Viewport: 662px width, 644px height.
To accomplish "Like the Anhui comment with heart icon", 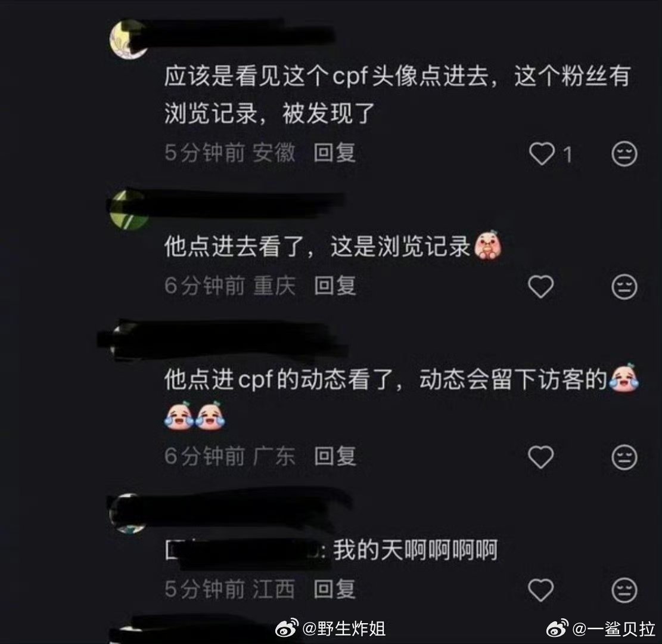I will 542,153.
